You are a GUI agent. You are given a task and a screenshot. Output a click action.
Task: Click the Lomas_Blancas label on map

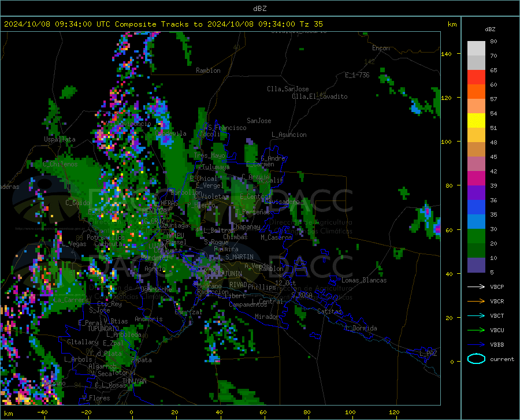pos(364,280)
